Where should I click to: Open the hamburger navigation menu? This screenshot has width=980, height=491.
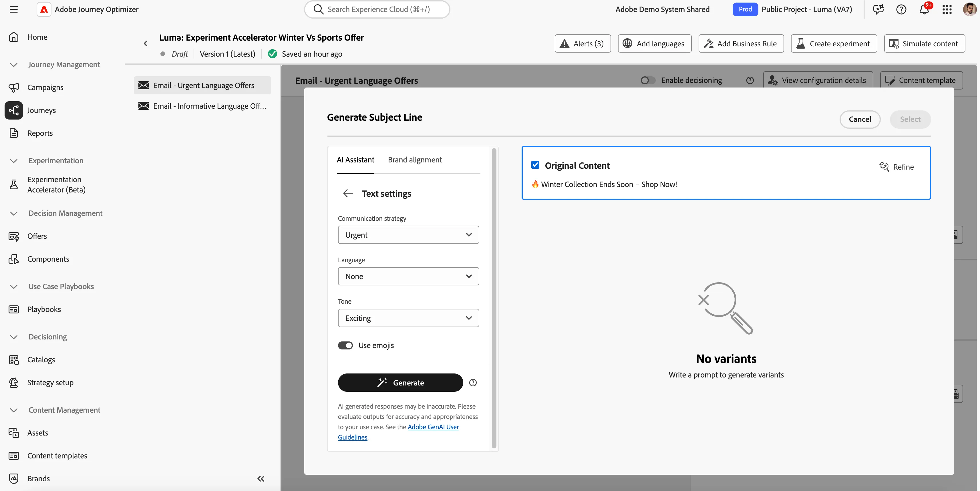click(x=14, y=9)
